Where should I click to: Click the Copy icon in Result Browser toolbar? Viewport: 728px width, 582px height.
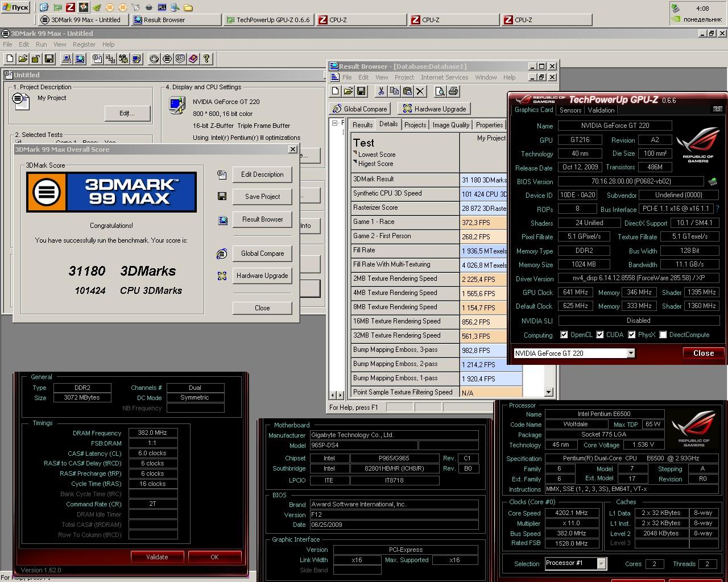tap(394, 91)
